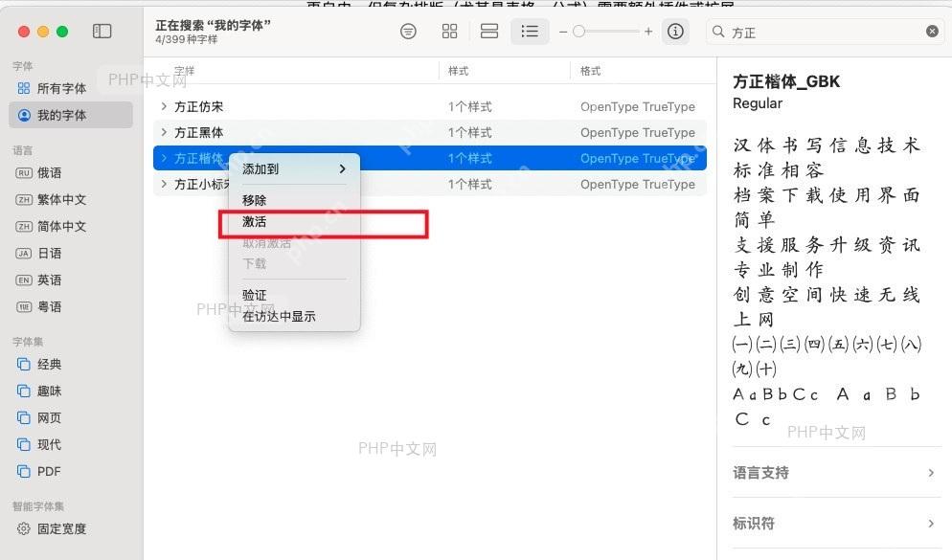Click the red close window button

click(24, 32)
